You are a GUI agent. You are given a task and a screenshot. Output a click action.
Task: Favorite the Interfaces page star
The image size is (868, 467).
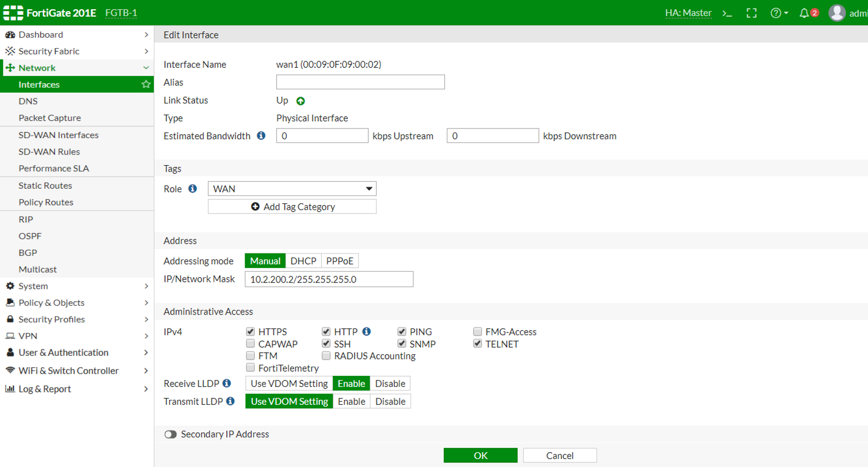(146, 84)
